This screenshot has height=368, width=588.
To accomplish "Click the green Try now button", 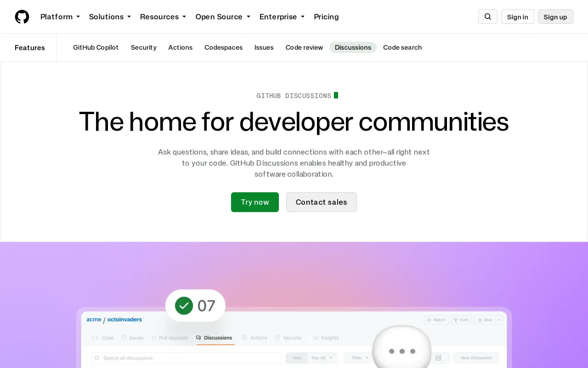I will click(255, 202).
